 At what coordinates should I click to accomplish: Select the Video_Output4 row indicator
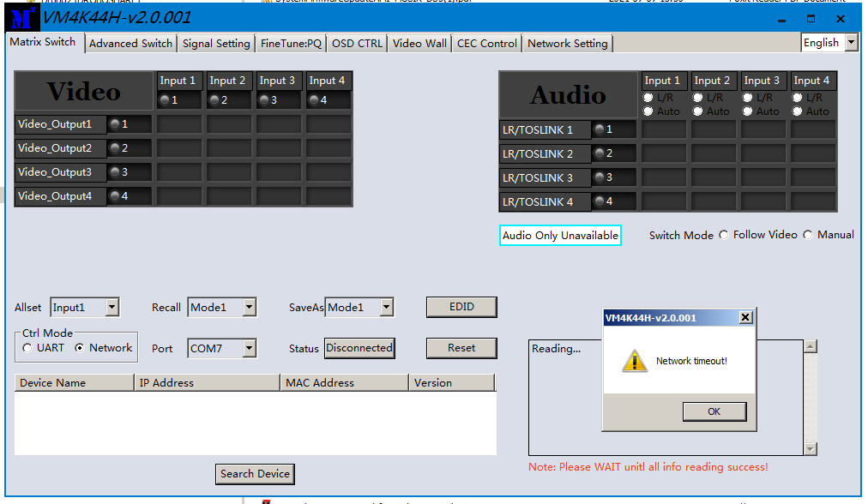(115, 196)
